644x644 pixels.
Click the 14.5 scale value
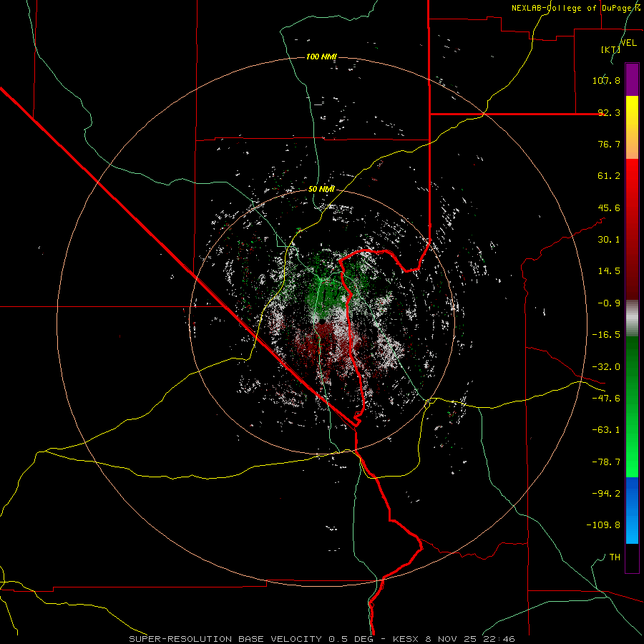click(609, 271)
